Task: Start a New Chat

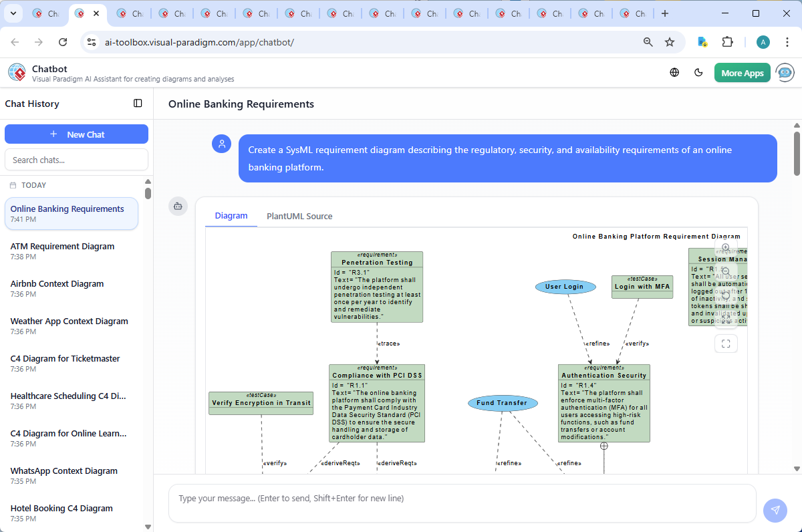Action: coord(76,134)
